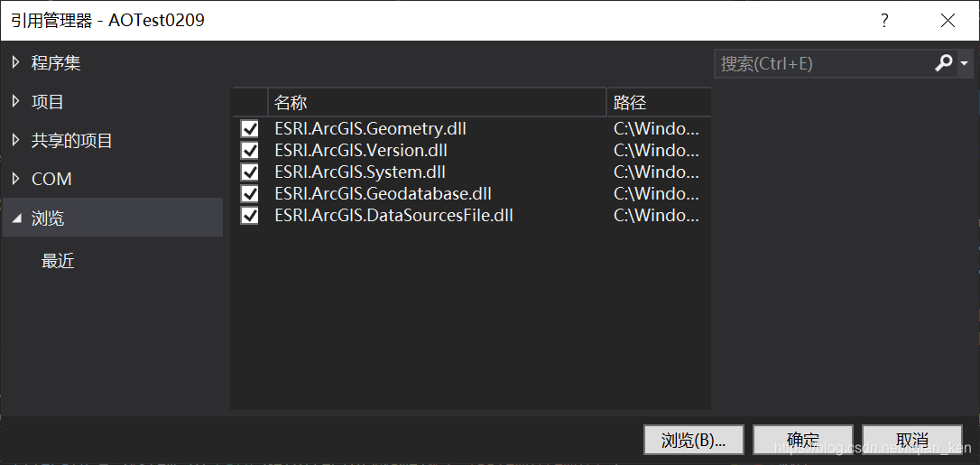Expand the 共享的项目 category arrow
Screen dimensions: 980x465
tap(16, 140)
